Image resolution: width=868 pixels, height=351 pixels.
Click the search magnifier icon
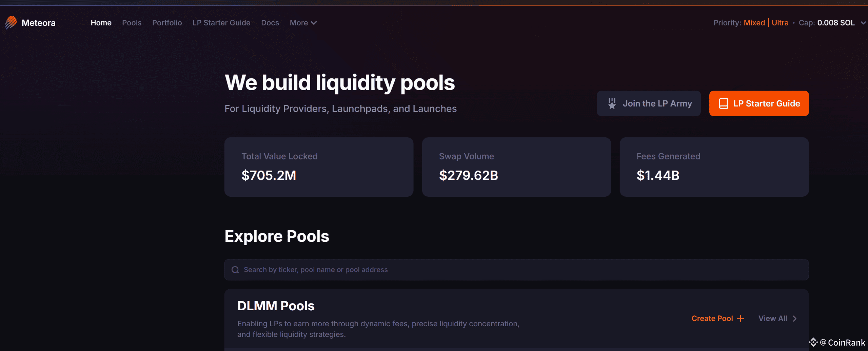[235, 270]
